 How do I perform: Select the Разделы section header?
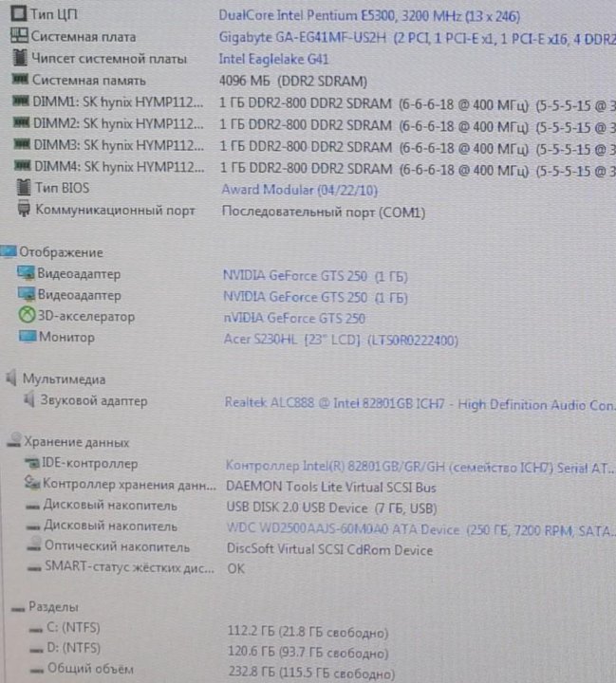(x=53, y=607)
